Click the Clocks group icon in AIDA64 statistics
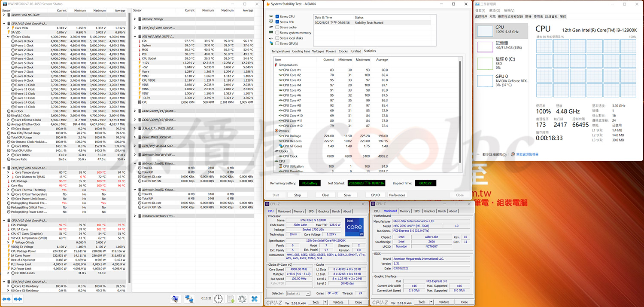Screen dimensions: 644x307 pos(276,151)
